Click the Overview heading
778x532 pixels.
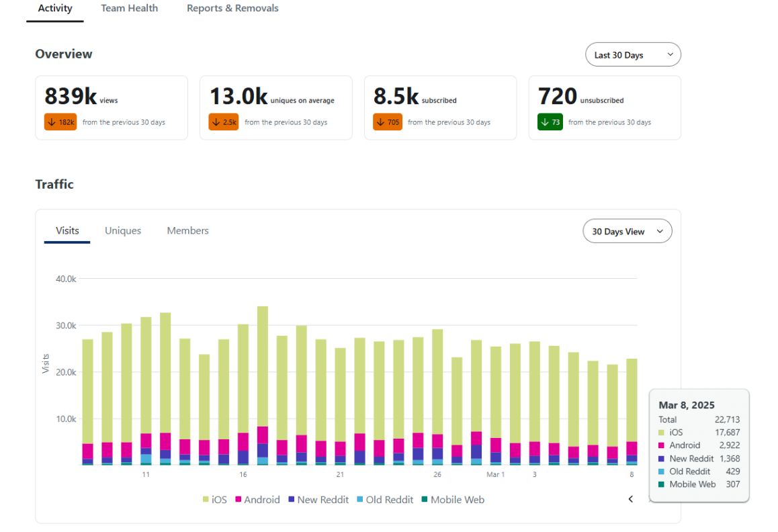[64, 54]
